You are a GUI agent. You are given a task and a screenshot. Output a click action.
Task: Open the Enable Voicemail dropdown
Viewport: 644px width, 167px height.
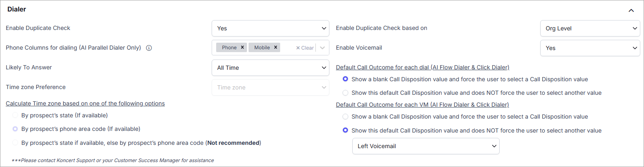pyautogui.click(x=590, y=48)
